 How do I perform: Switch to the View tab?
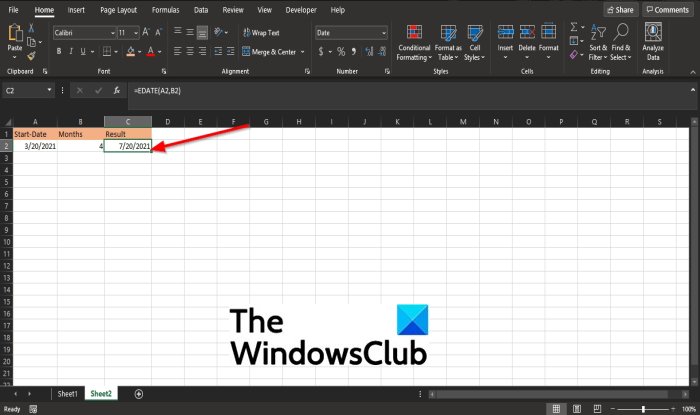(264, 10)
